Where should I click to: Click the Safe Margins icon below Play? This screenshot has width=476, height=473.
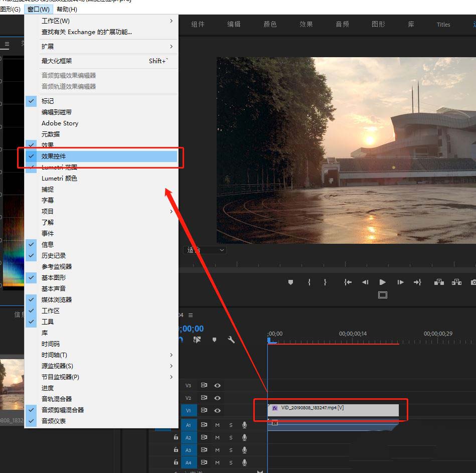[x=383, y=295]
